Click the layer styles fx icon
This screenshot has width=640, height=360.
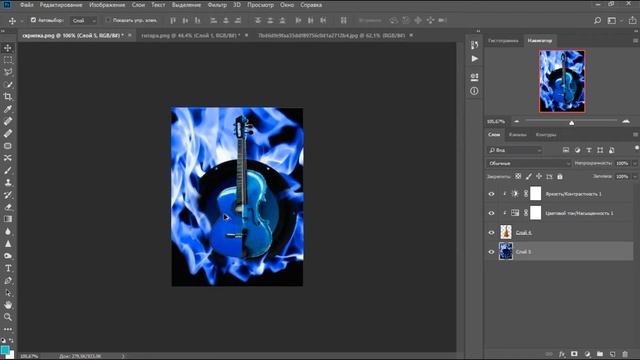pyautogui.click(x=562, y=354)
